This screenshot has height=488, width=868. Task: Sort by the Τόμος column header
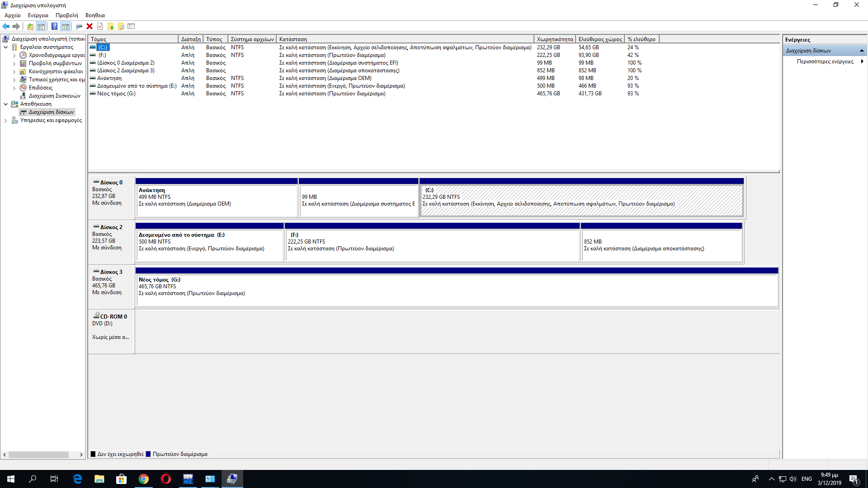(x=133, y=39)
